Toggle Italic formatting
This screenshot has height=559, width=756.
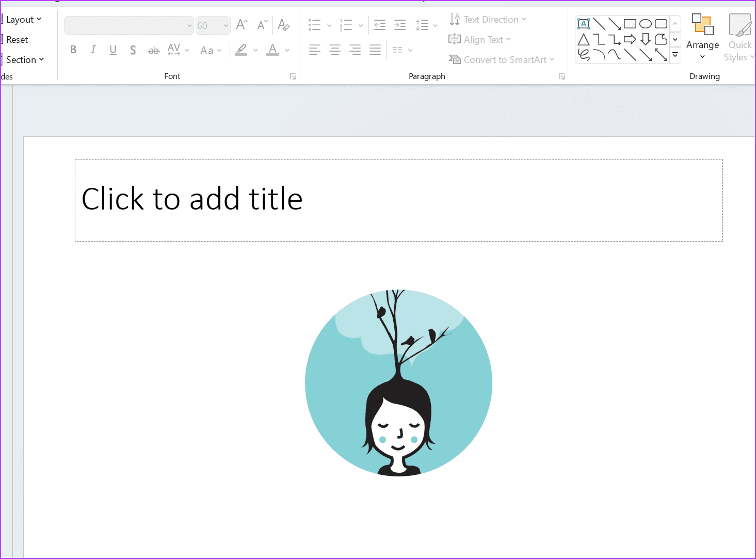(93, 50)
